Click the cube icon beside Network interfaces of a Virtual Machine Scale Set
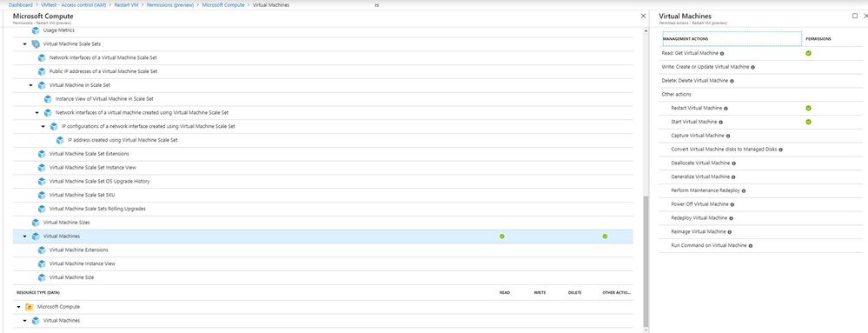The height and width of the screenshot is (333, 868). tap(42, 57)
